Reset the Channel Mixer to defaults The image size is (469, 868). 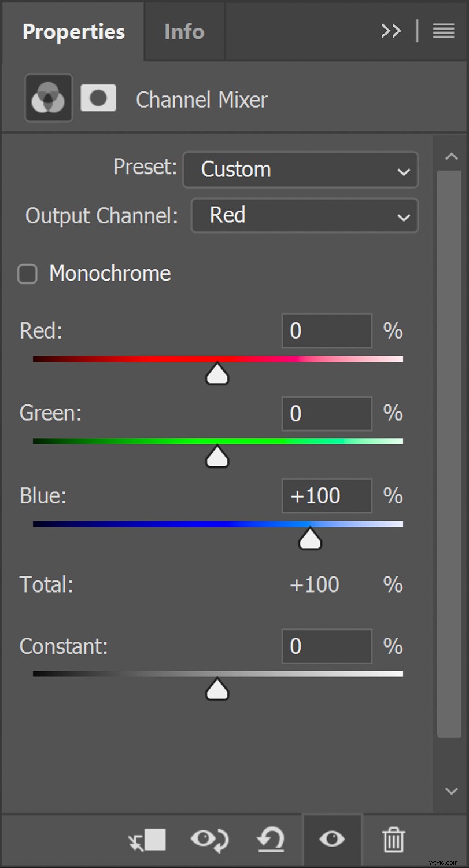pos(271,840)
